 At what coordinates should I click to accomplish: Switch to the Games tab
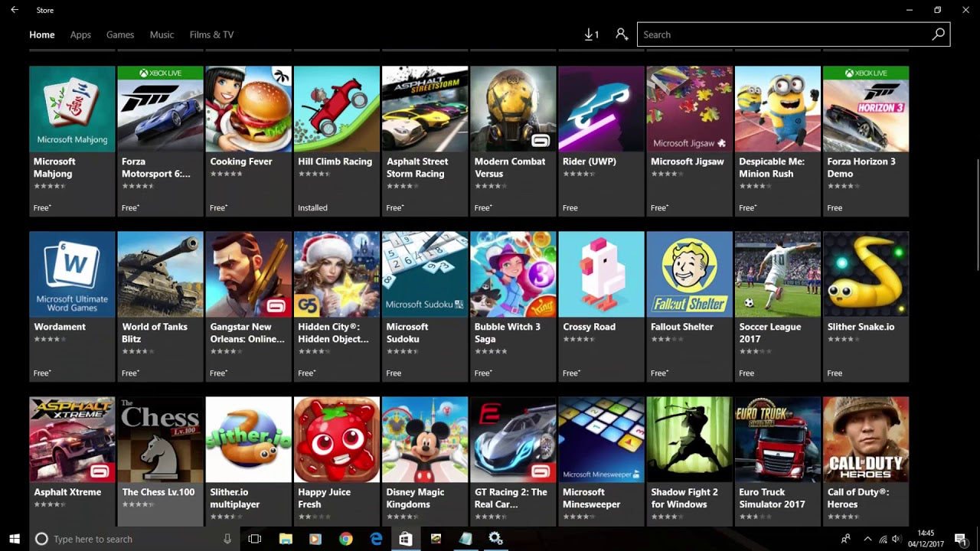tap(119, 34)
